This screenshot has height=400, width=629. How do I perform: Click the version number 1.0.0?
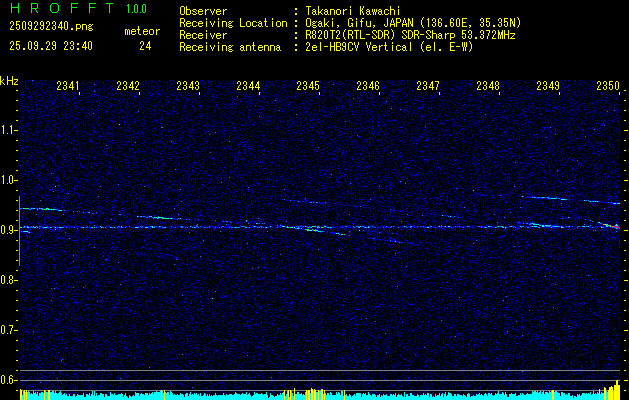136,8
